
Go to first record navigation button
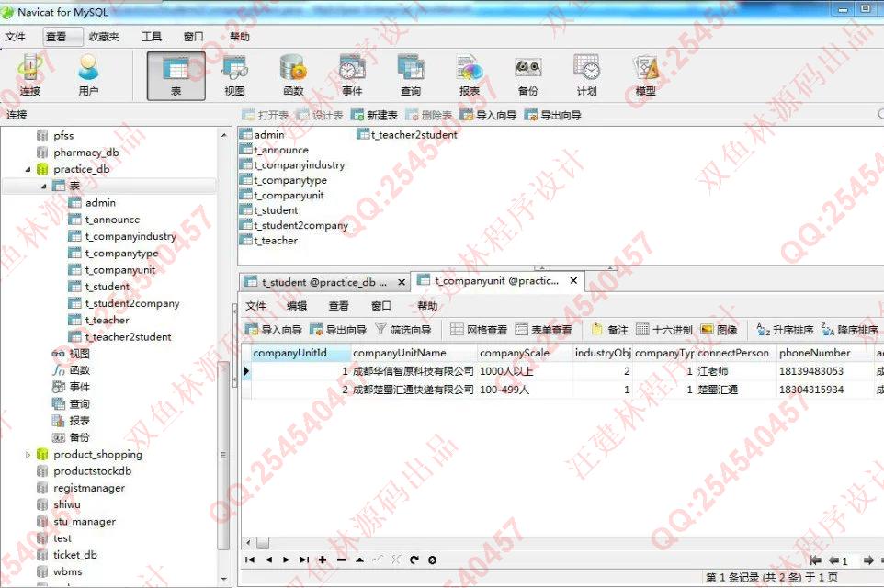250,560
